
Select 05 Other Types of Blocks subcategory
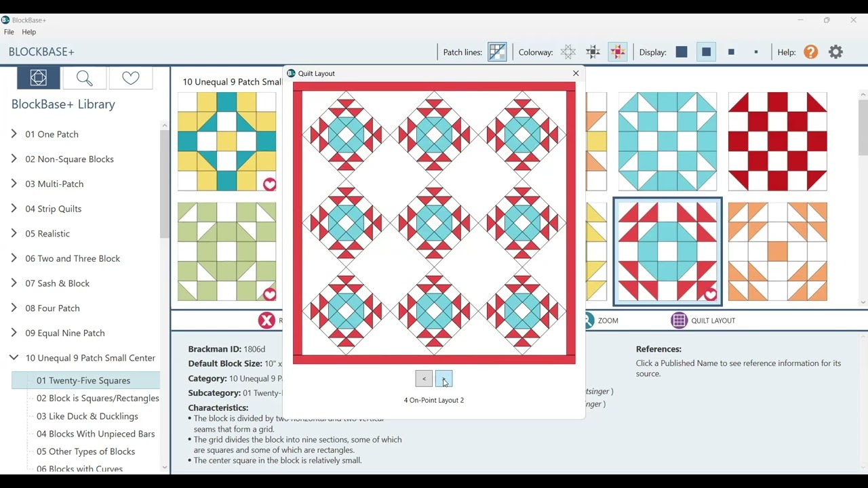[85, 451]
